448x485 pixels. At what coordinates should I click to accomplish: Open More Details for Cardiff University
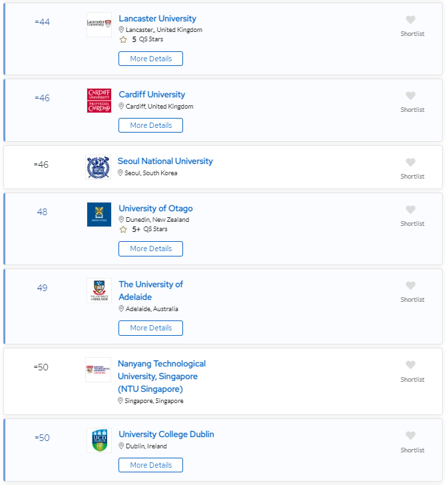tap(150, 125)
